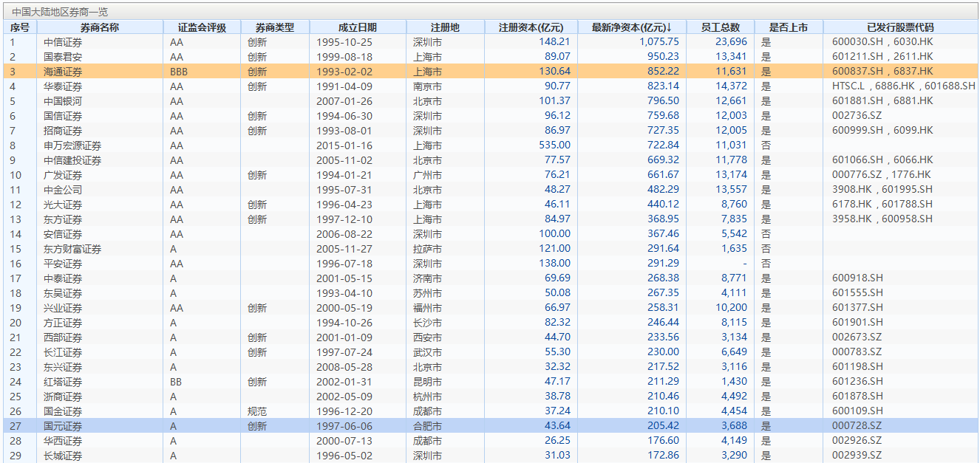
Task: Click stock code 3908.HK，601995.SH
Action: pos(882,190)
